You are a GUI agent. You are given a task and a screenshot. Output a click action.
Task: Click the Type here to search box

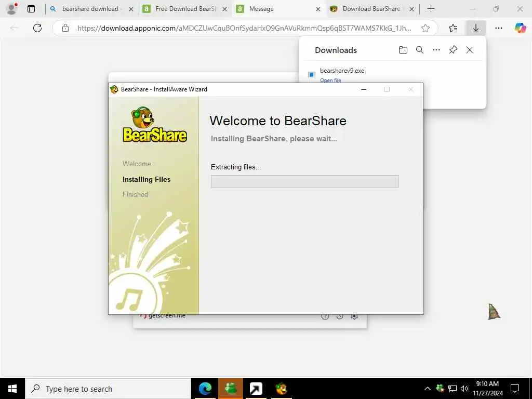pyautogui.click(x=108, y=389)
